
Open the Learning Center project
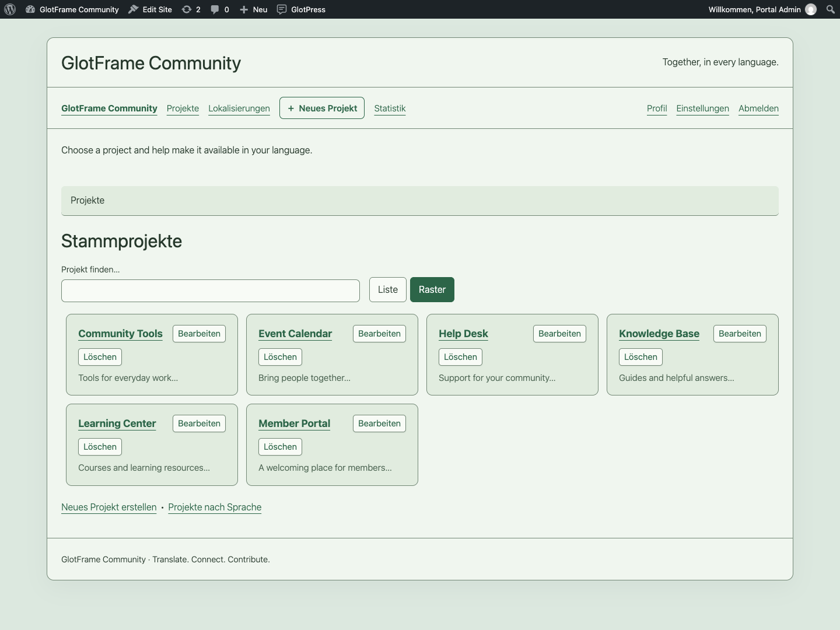[117, 423]
